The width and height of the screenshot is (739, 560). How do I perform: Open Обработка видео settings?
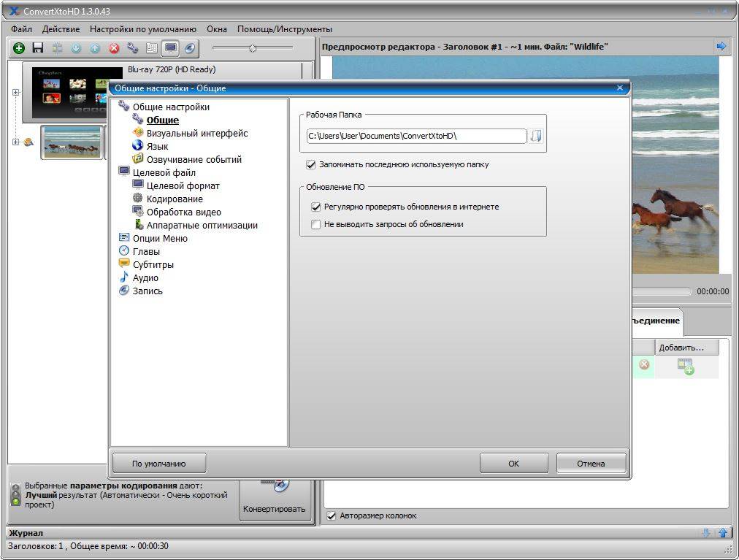click(x=184, y=212)
